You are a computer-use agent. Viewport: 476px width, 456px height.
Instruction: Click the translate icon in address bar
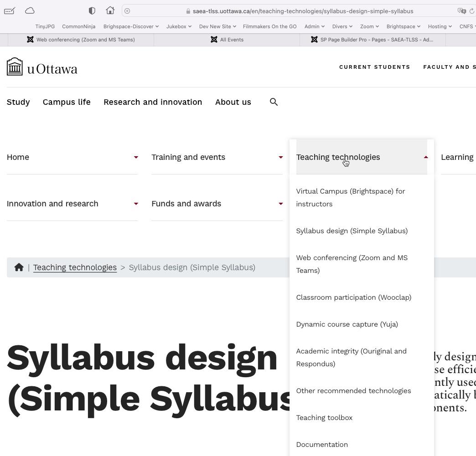tap(461, 11)
